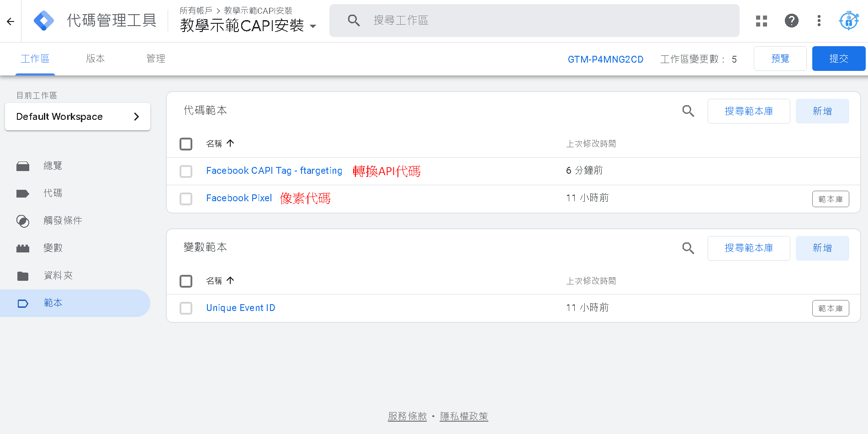Open the three-dot more options menu
The height and width of the screenshot is (434, 868).
click(819, 21)
